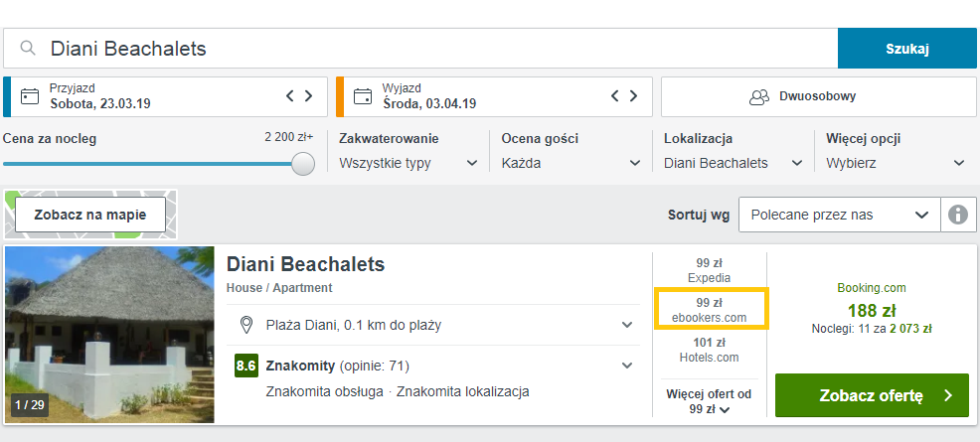Focus the Diani Beachalets search field
This screenshot has width=980, height=442.
tap(420, 49)
